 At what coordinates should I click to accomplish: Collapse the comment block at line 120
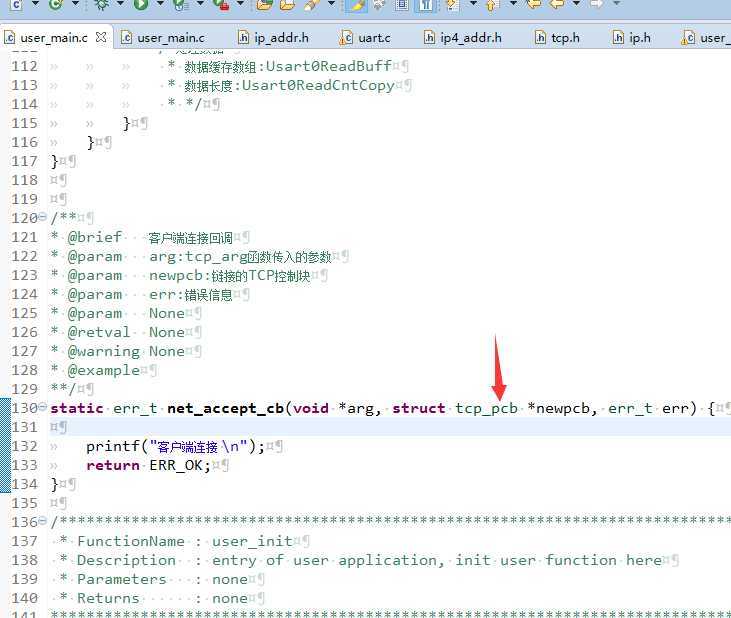pyautogui.click(x=43, y=218)
